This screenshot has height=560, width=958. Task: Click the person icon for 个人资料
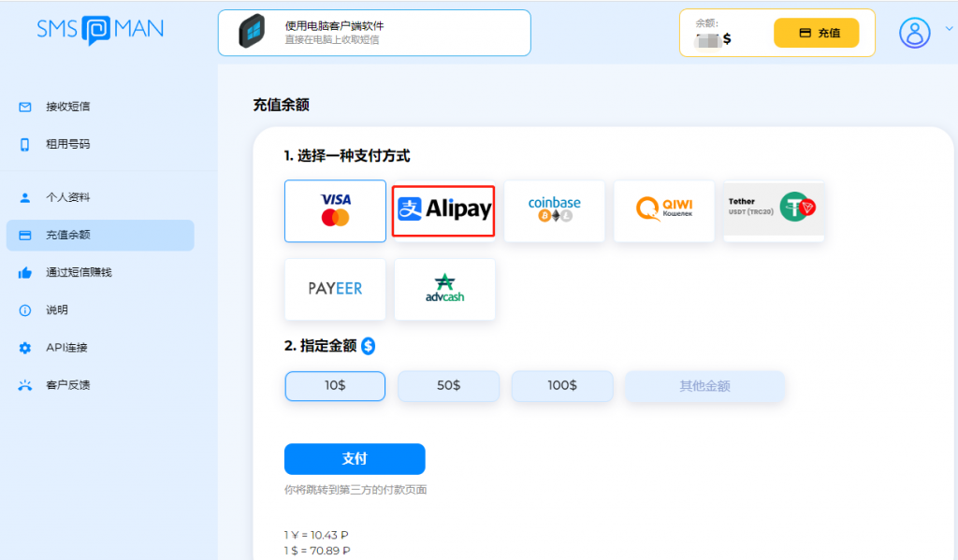[25, 198]
